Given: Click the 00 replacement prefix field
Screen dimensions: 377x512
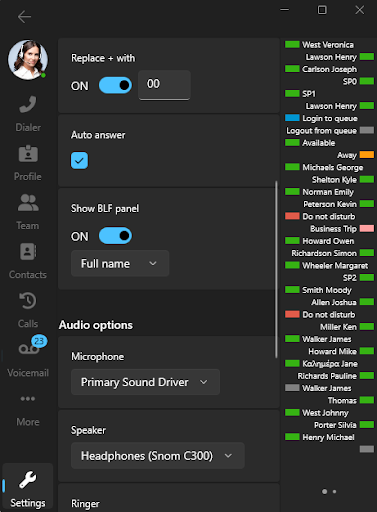Looking at the screenshot, I should click(164, 85).
